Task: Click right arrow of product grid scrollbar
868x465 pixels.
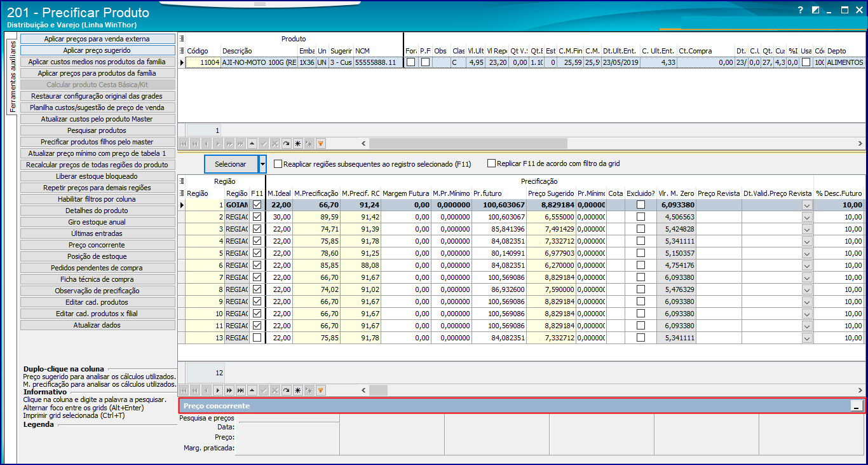Action: [860, 144]
